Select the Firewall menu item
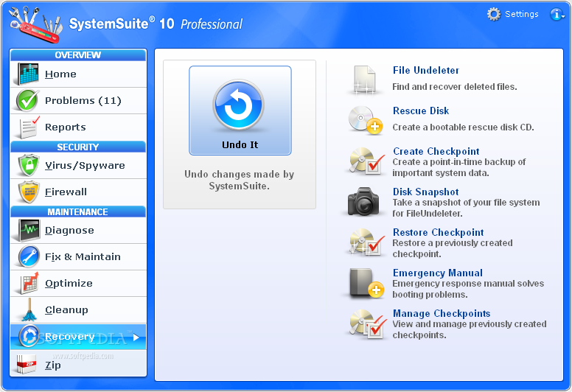Screen dimensions: 572x392 (x=78, y=192)
